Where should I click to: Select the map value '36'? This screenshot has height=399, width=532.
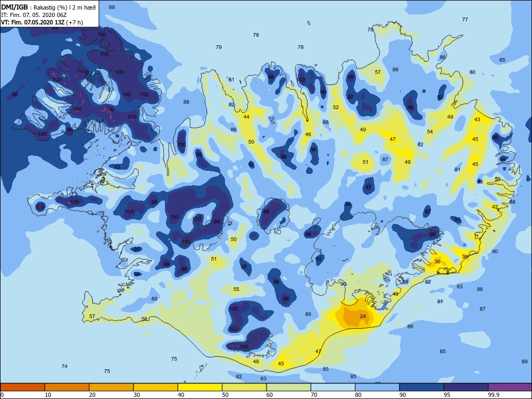(x=437, y=261)
